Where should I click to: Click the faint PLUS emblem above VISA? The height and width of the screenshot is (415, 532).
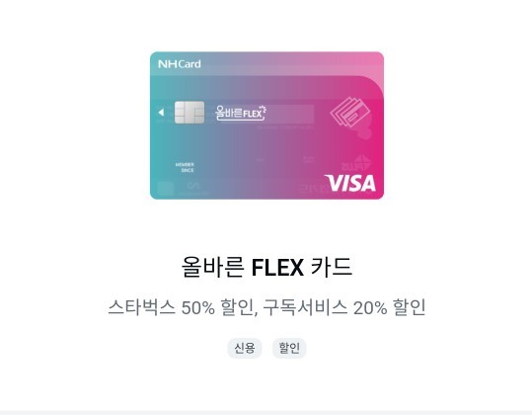356,163
